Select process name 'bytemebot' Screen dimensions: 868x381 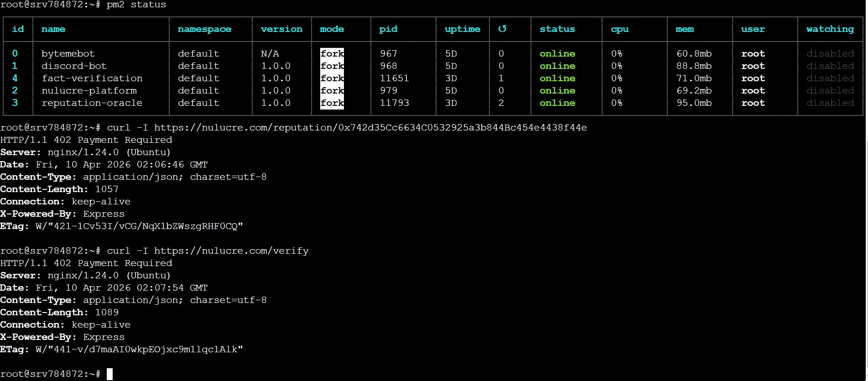click(x=68, y=53)
